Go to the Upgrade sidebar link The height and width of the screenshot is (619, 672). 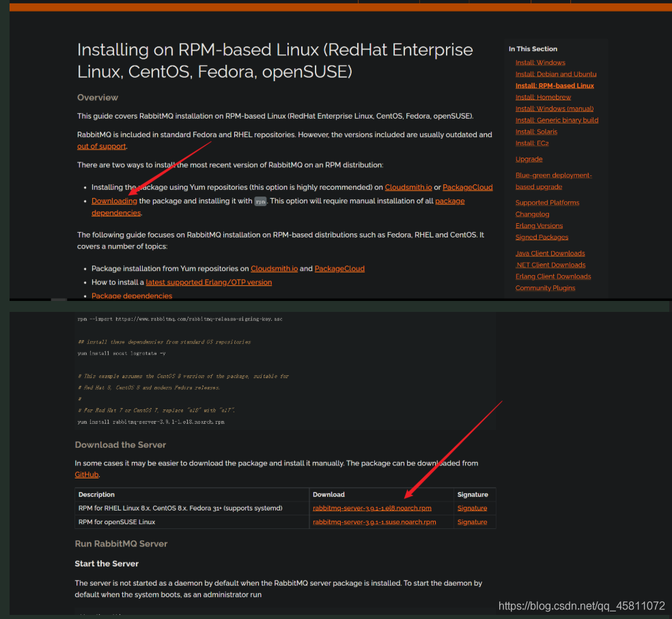pos(529,159)
